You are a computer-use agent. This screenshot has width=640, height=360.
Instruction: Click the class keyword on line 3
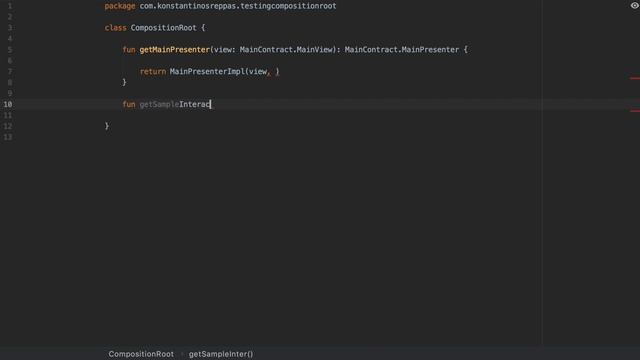[115, 28]
